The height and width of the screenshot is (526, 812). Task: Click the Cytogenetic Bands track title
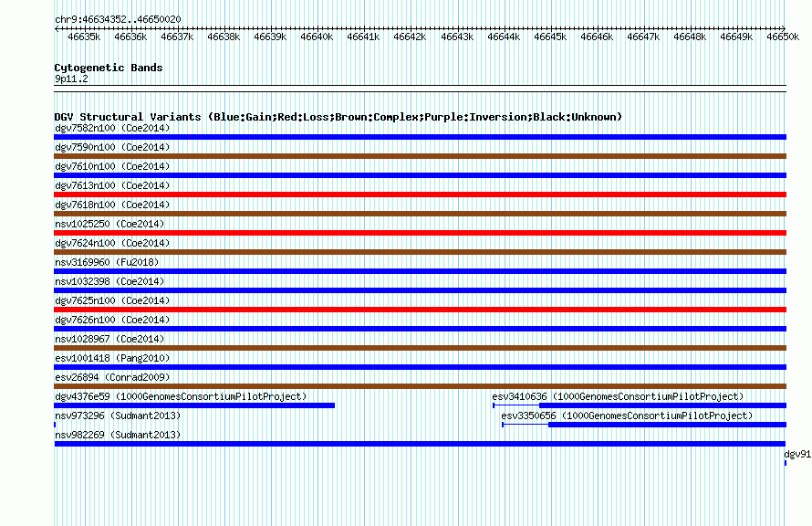(109, 68)
